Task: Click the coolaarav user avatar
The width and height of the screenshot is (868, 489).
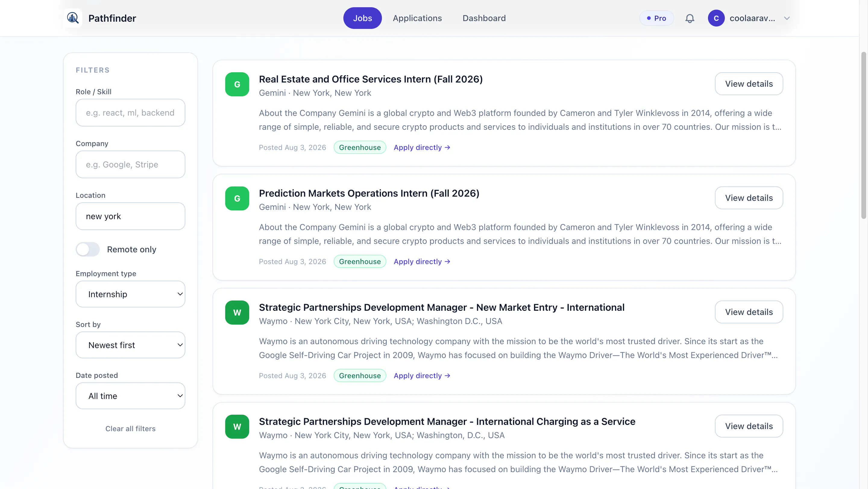Action: (x=716, y=18)
